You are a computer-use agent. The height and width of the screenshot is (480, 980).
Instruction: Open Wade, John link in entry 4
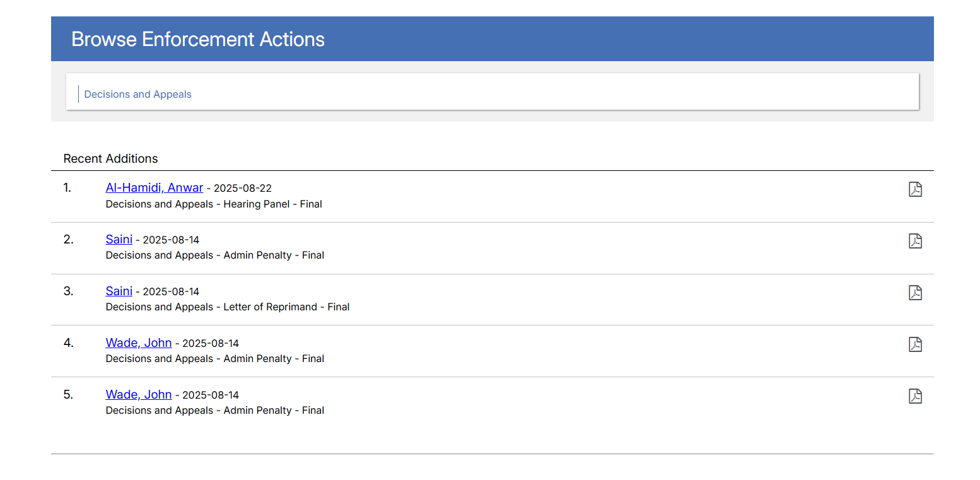pyautogui.click(x=139, y=342)
